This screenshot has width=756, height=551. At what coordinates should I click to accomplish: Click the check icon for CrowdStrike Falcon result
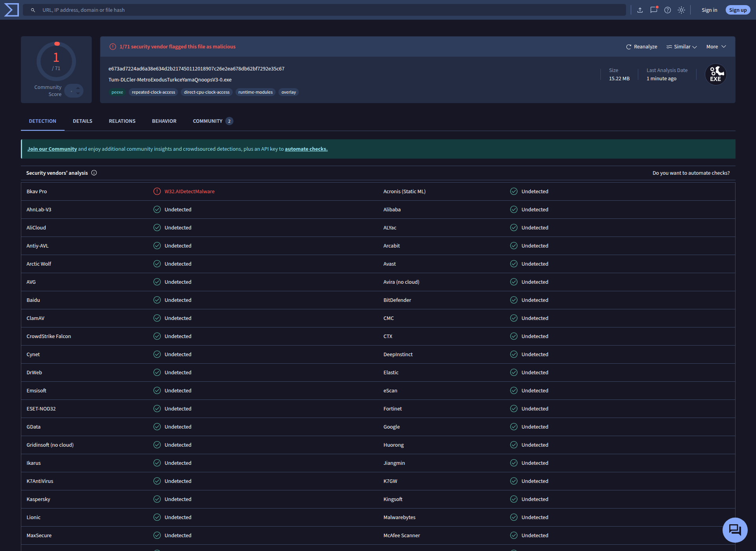pyautogui.click(x=157, y=337)
